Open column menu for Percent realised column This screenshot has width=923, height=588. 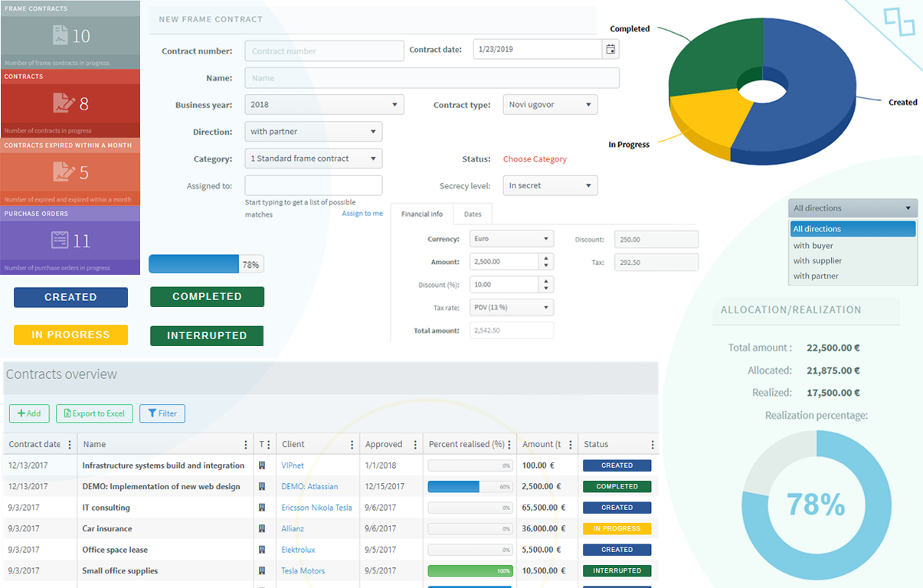point(509,445)
